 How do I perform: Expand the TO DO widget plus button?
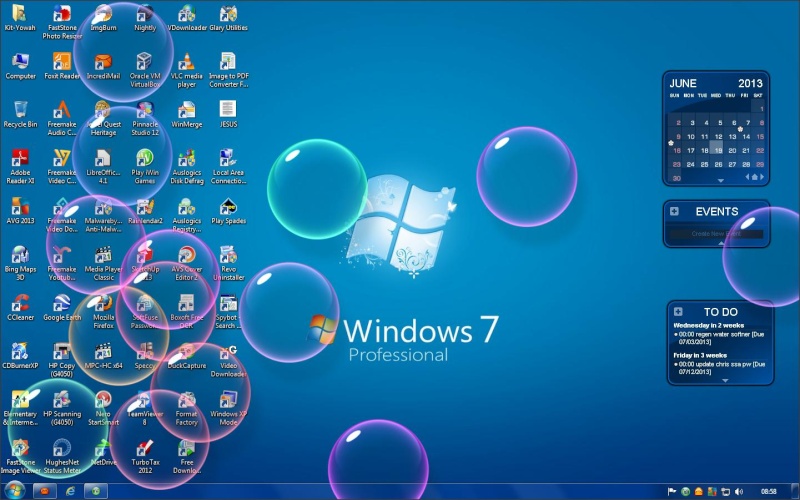pos(678,311)
